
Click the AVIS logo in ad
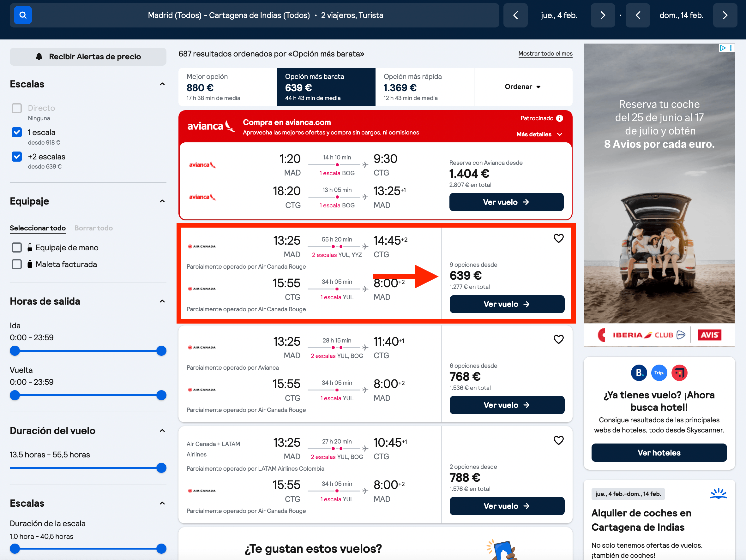tap(709, 335)
